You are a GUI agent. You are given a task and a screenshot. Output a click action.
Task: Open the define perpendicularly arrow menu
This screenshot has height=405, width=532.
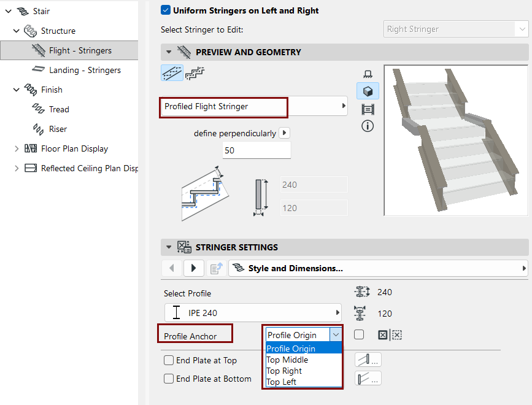pos(284,133)
